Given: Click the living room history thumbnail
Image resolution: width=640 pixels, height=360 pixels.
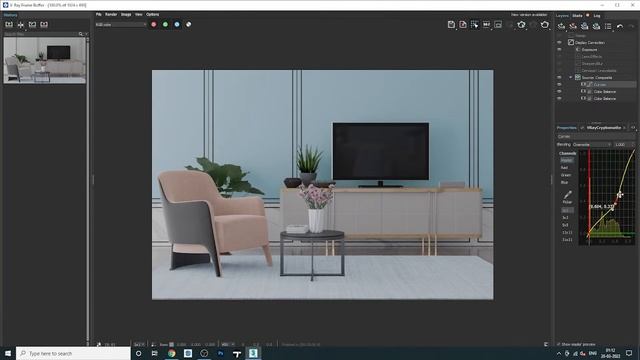Looking at the screenshot, I should (x=45, y=60).
